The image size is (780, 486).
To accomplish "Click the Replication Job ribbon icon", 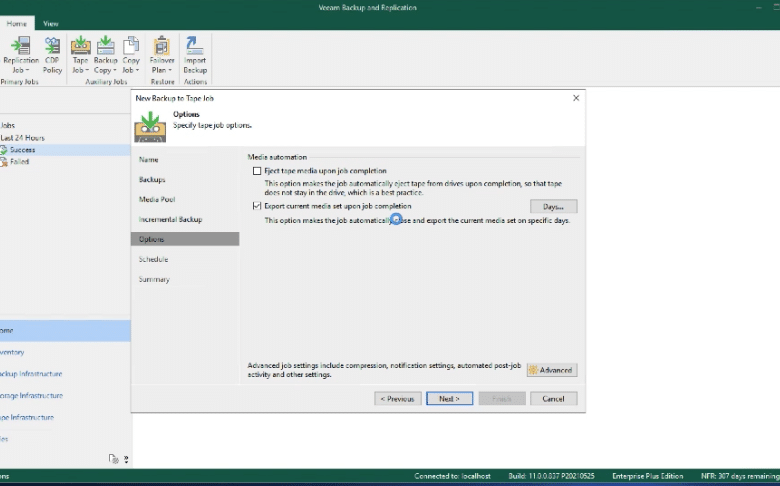I will pyautogui.click(x=21, y=45).
